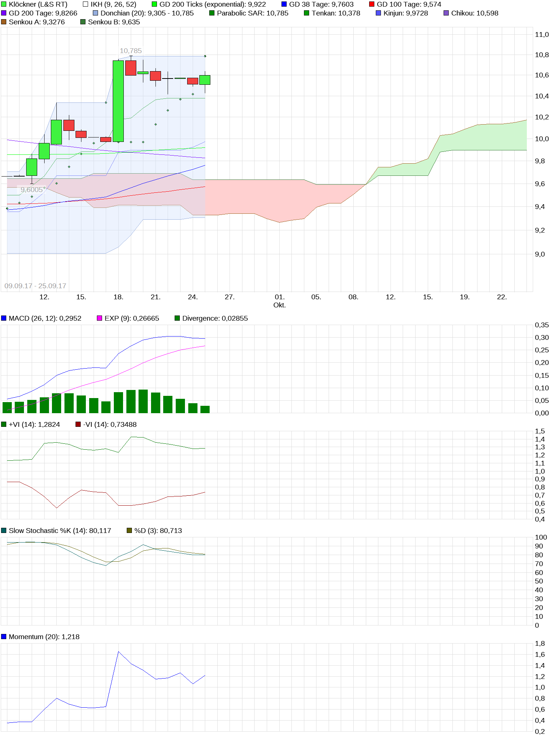Select 'Slow Stochastic %K (14): 80,117' label
Viewport: 560px width, 739px height.
click(x=60, y=531)
